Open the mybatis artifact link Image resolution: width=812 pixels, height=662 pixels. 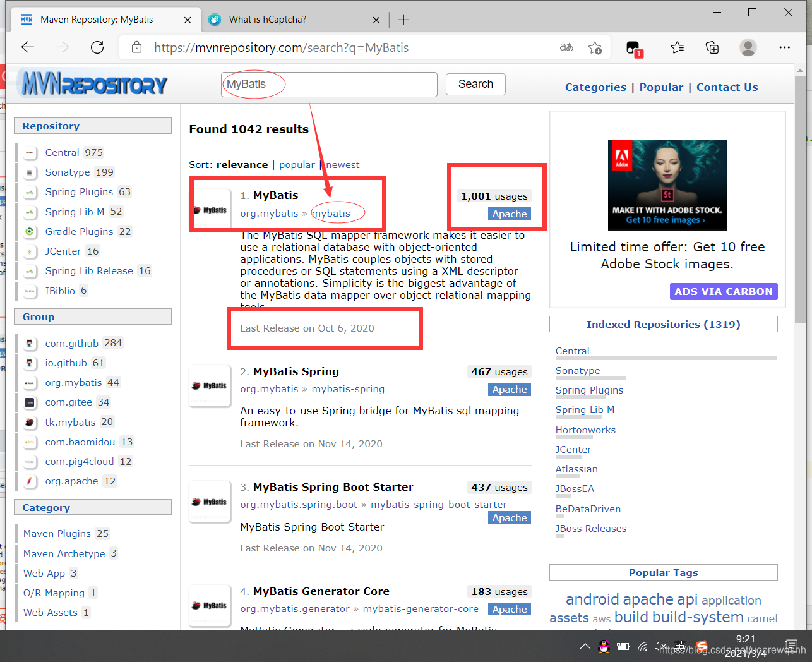click(x=331, y=214)
